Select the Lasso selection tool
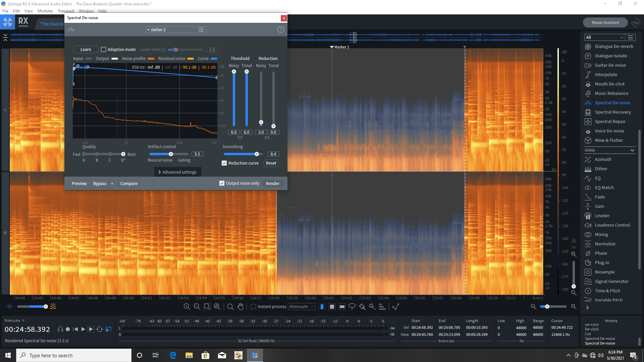Image resolution: width=644 pixels, height=362 pixels. pos(352,306)
